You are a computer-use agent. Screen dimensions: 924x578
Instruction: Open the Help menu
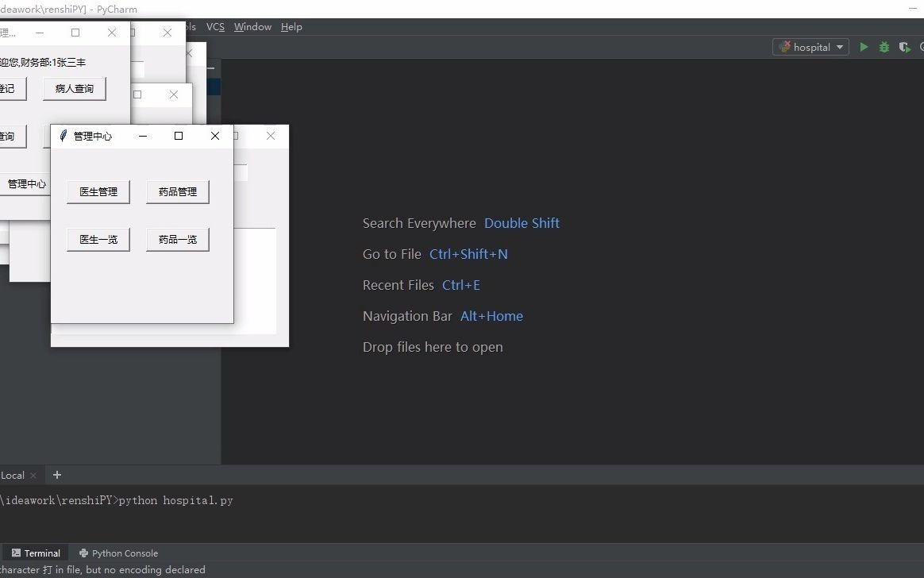[291, 26]
